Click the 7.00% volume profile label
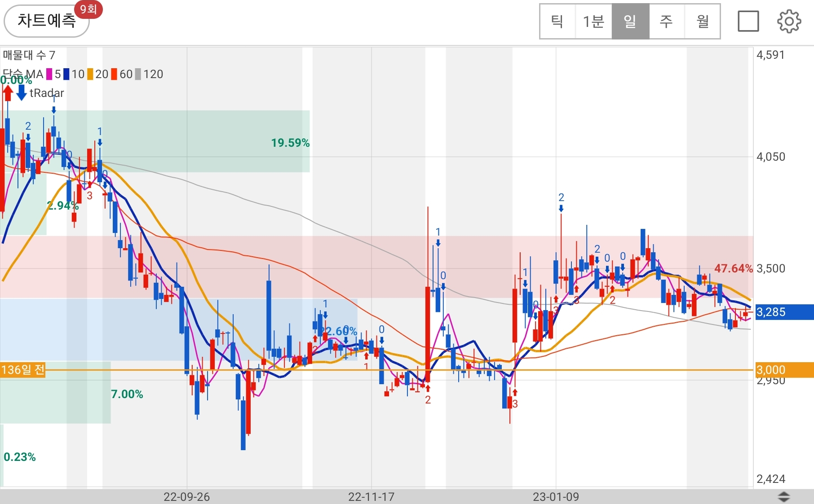Viewport: 814px width, 504px height. [127, 394]
